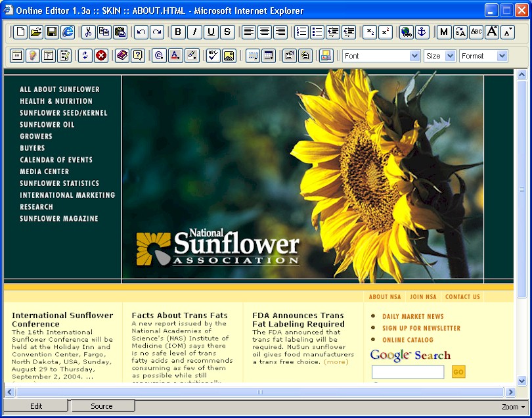Click the blue refresh arrows icon
Viewport: 532px width, 418px height.
point(85,56)
